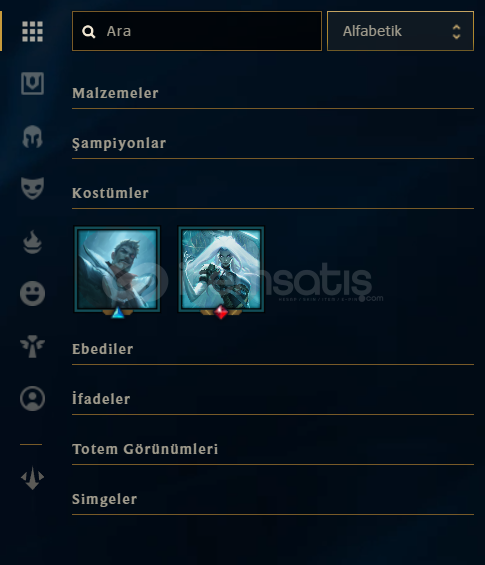Collapse the Kostümler section header

tap(273, 193)
